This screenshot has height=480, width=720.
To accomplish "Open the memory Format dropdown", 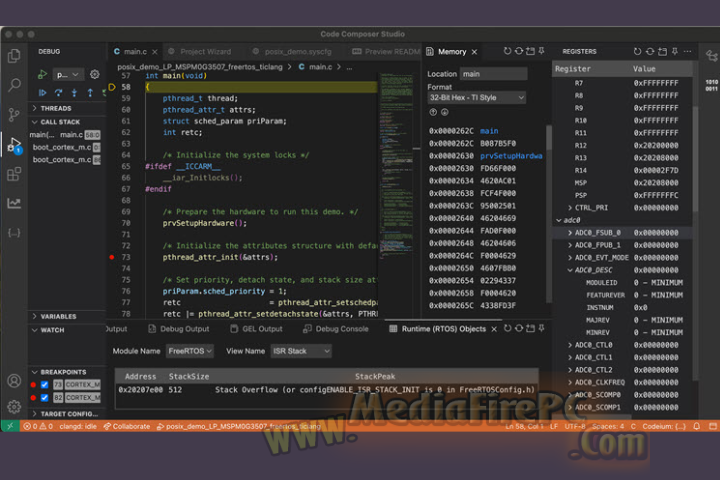I will point(477,97).
